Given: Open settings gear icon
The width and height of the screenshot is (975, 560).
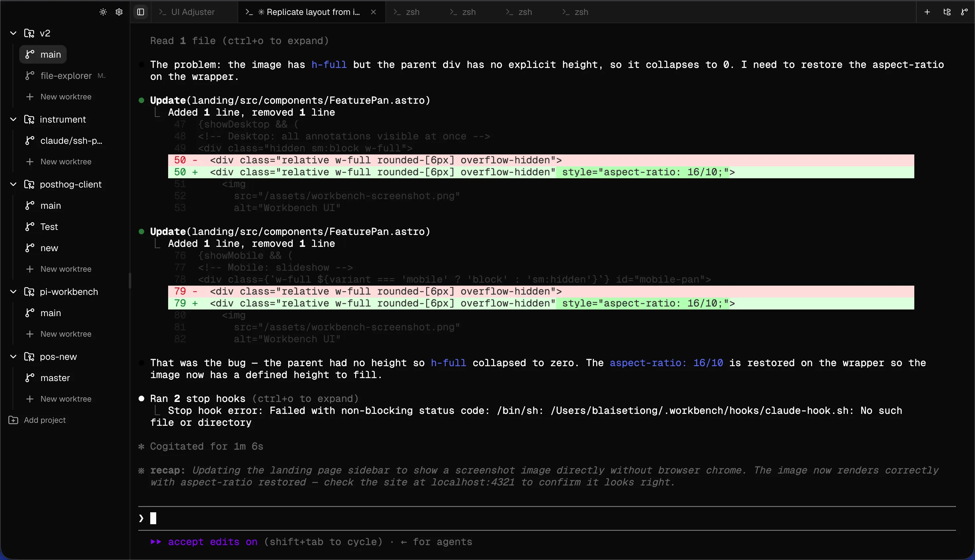Looking at the screenshot, I should pos(119,12).
